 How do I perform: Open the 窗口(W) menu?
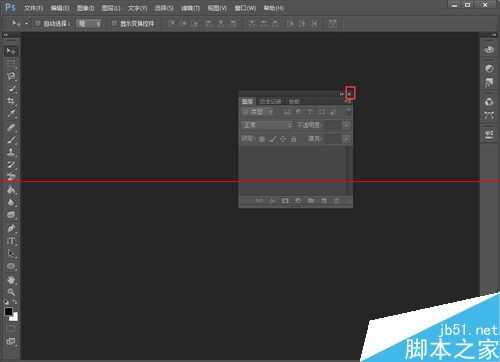[x=245, y=8]
